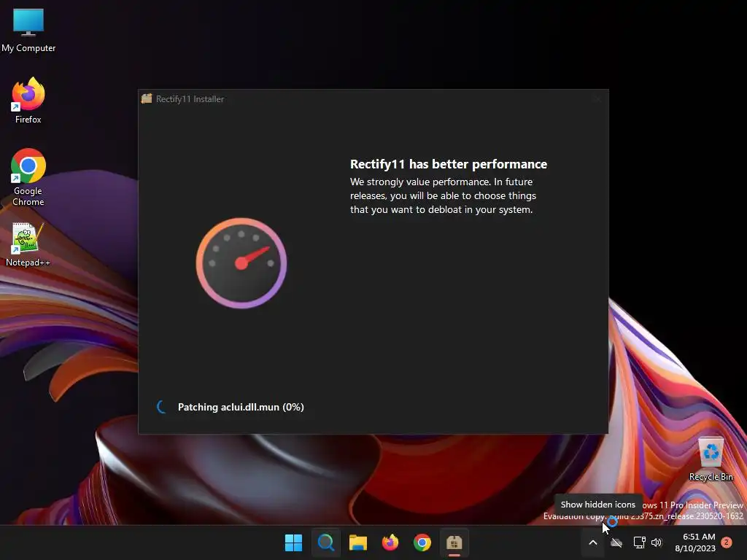Launch Firefox from the taskbar
Screen dimensions: 747x560
(x=390, y=542)
